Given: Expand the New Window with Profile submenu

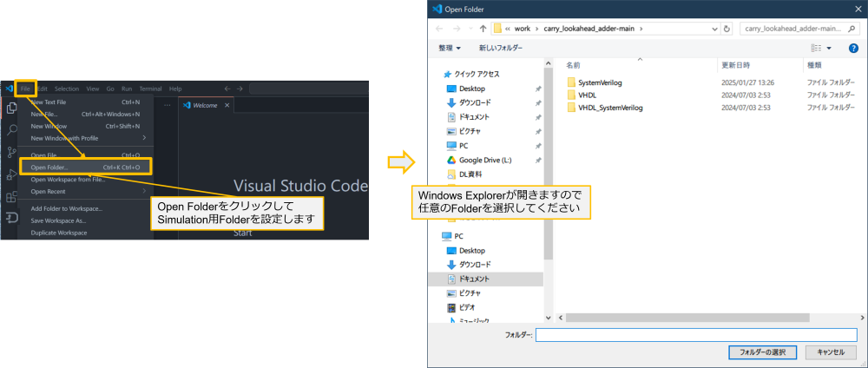Looking at the screenshot, I should pyautogui.click(x=144, y=138).
